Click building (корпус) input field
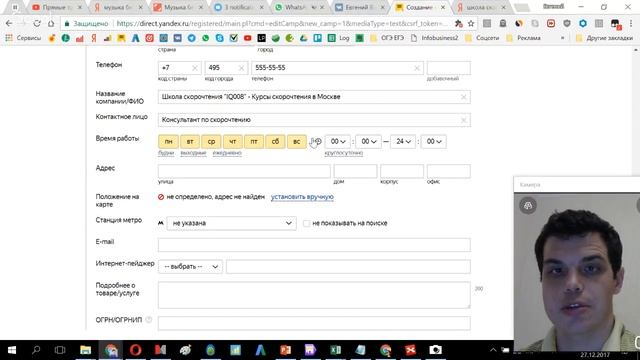Viewport: 640px width, 360px height. coord(402,171)
